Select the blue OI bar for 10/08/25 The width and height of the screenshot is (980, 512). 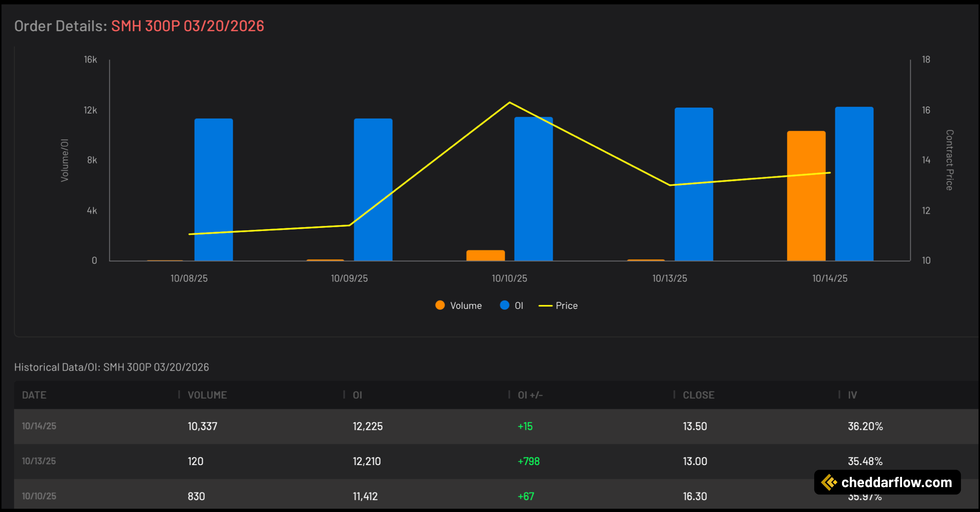pyautogui.click(x=214, y=190)
